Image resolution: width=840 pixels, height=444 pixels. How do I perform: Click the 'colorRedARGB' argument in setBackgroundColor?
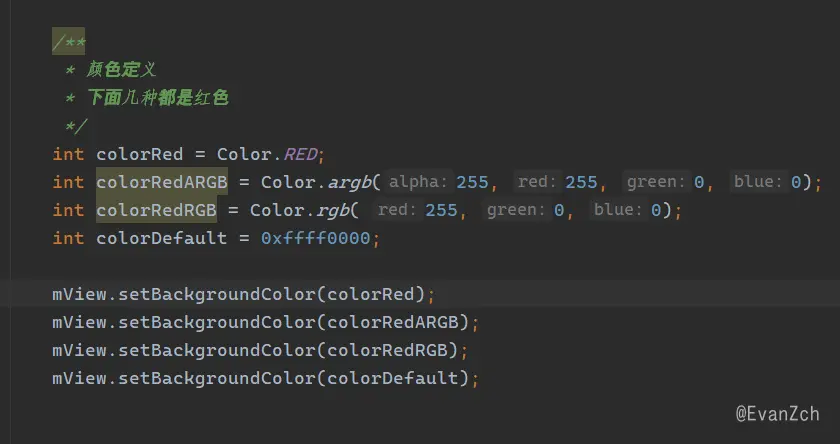[x=393, y=322]
